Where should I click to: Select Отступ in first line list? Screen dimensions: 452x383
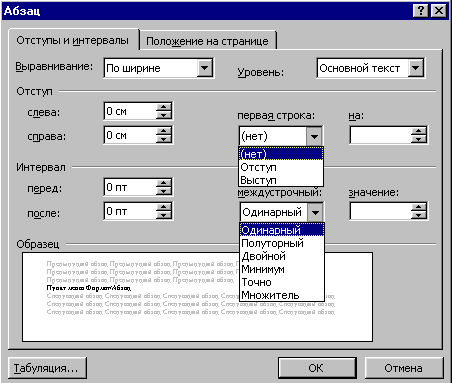point(281,167)
